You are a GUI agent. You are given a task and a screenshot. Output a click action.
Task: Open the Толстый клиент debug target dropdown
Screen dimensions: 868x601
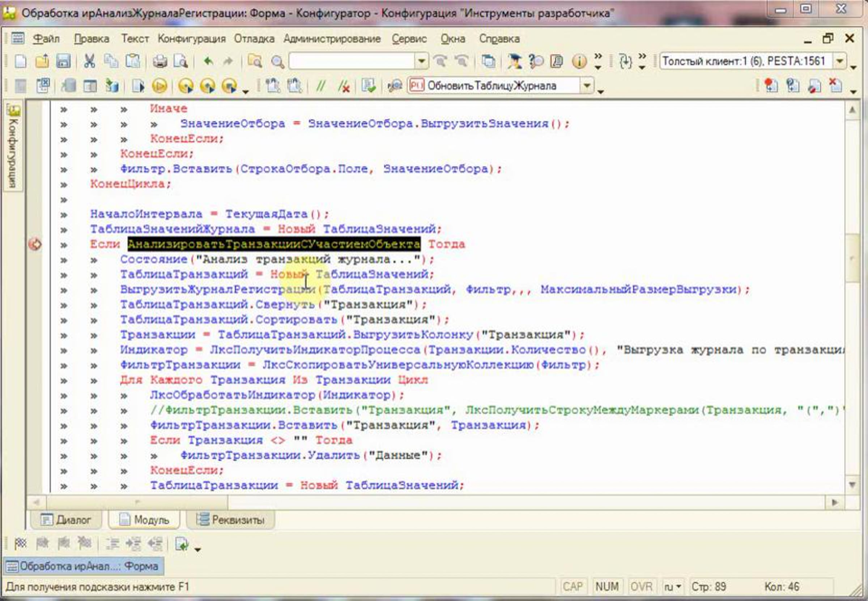click(x=840, y=61)
